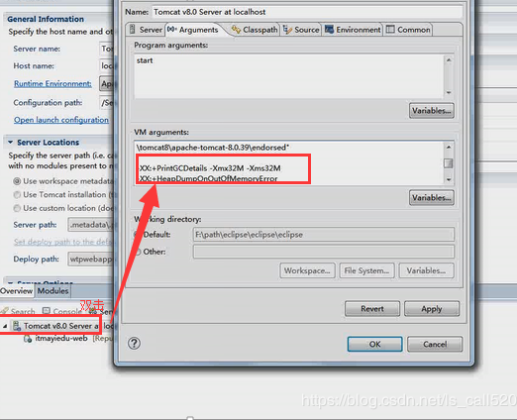Click Variables button under VM arguments

tap(432, 198)
